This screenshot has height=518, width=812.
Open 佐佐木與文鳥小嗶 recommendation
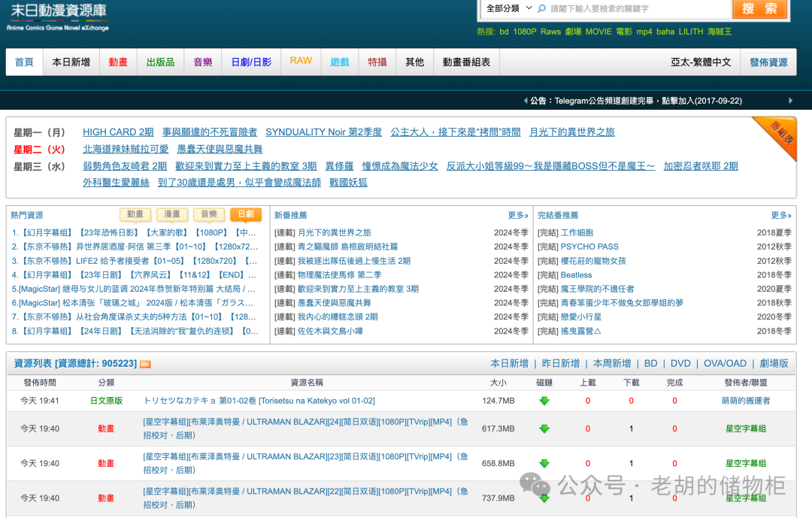(x=330, y=331)
